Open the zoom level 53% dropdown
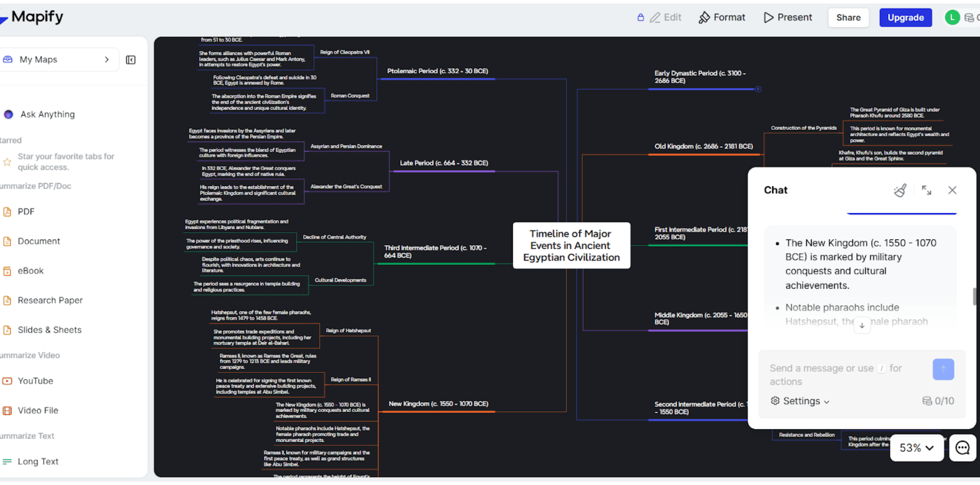This screenshot has width=980, height=485. [x=917, y=448]
